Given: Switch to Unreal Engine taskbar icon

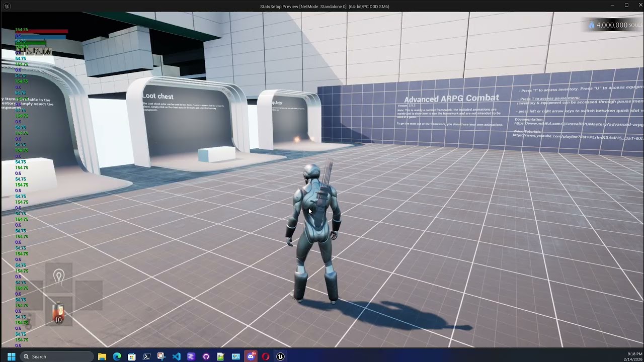Looking at the screenshot, I should pyautogui.click(x=280, y=356).
